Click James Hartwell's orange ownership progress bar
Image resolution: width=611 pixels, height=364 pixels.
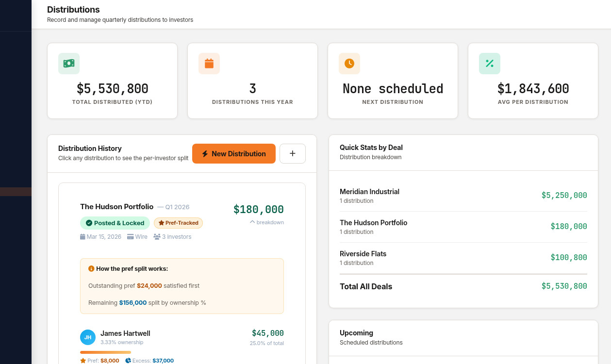coord(105,352)
